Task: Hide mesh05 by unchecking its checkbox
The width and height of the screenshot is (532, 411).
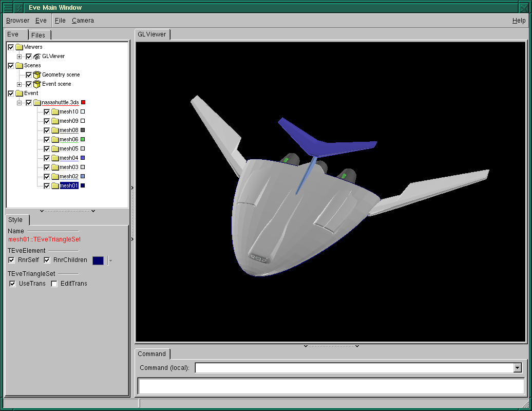Action: tap(46, 148)
